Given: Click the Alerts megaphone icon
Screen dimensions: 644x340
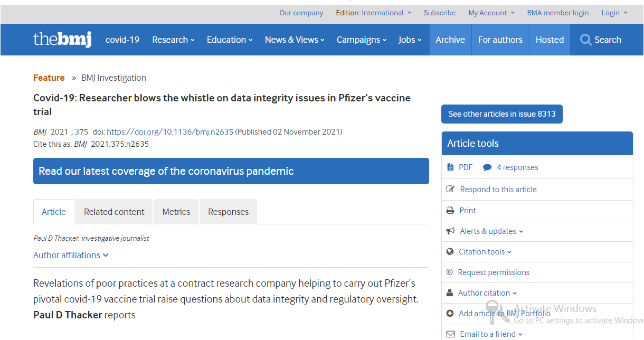Looking at the screenshot, I should [450, 231].
